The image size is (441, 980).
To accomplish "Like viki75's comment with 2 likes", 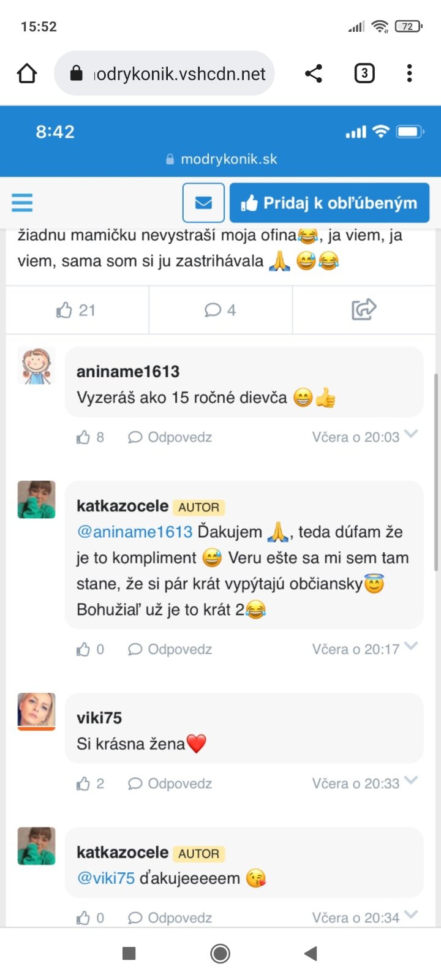I will [x=90, y=784].
